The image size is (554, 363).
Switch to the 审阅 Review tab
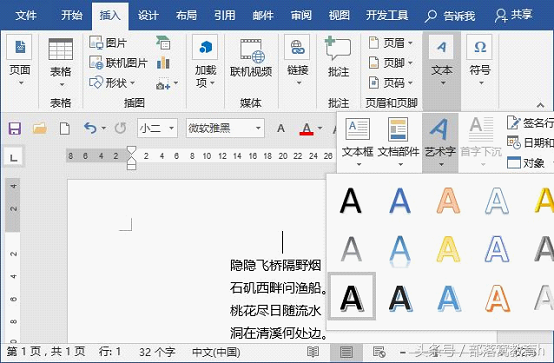click(x=301, y=16)
